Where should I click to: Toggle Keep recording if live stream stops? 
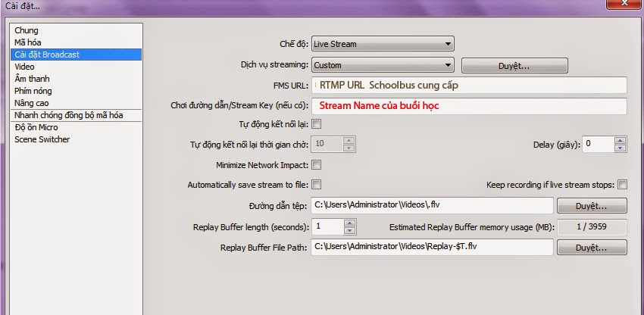pos(623,185)
